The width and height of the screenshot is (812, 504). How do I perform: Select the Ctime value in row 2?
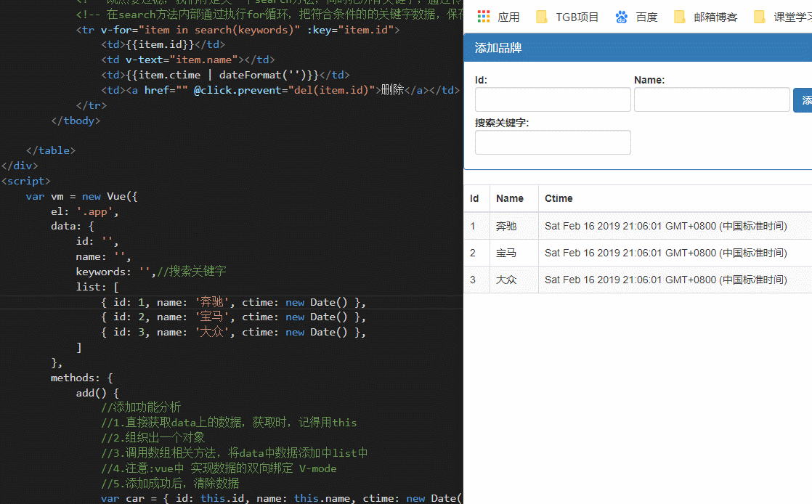click(665, 253)
